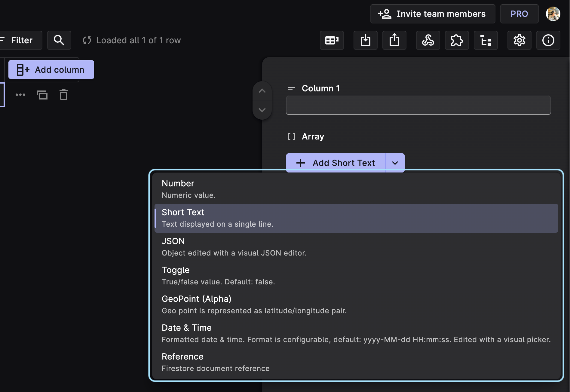The width and height of the screenshot is (570, 392).
Task: Click the export share icon
Action: pos(394,40)
